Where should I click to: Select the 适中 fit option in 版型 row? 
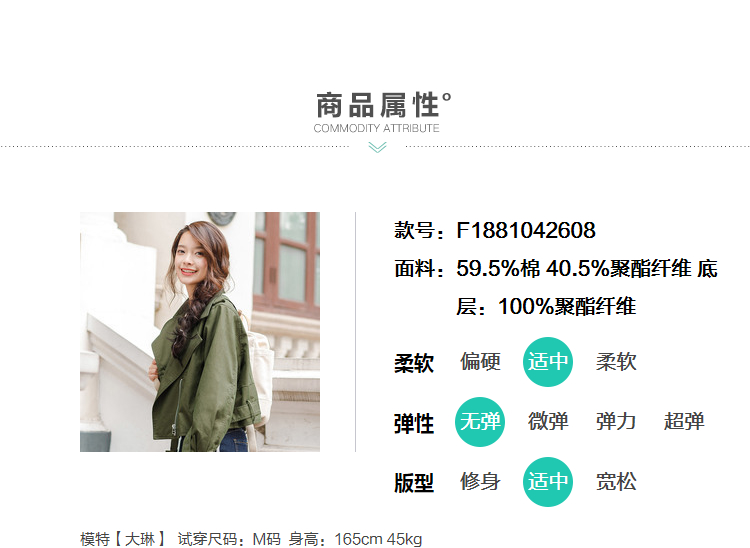point(548,482)
